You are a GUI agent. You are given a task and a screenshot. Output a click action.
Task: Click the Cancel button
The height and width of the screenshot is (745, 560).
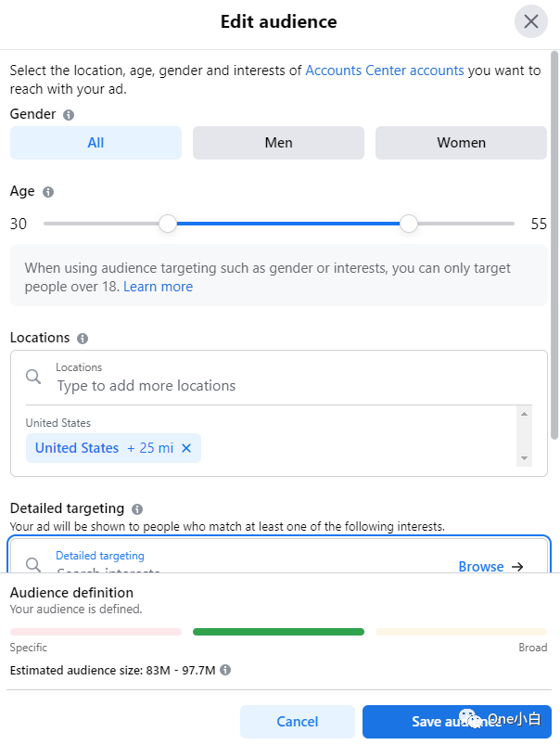pyautogui.click(x=297, y=721)
